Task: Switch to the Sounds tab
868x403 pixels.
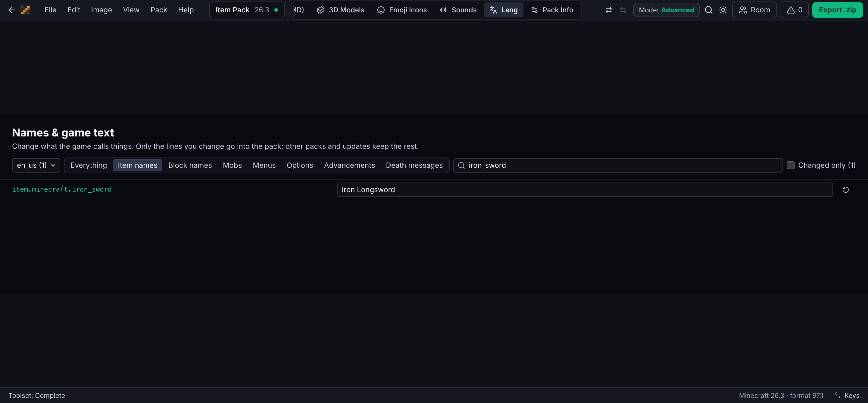Action: click(458, 10)
